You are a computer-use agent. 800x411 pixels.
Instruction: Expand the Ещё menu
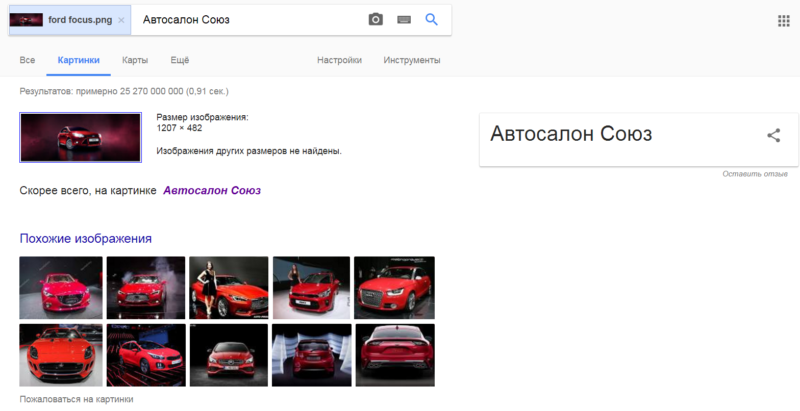pos(180,60)
